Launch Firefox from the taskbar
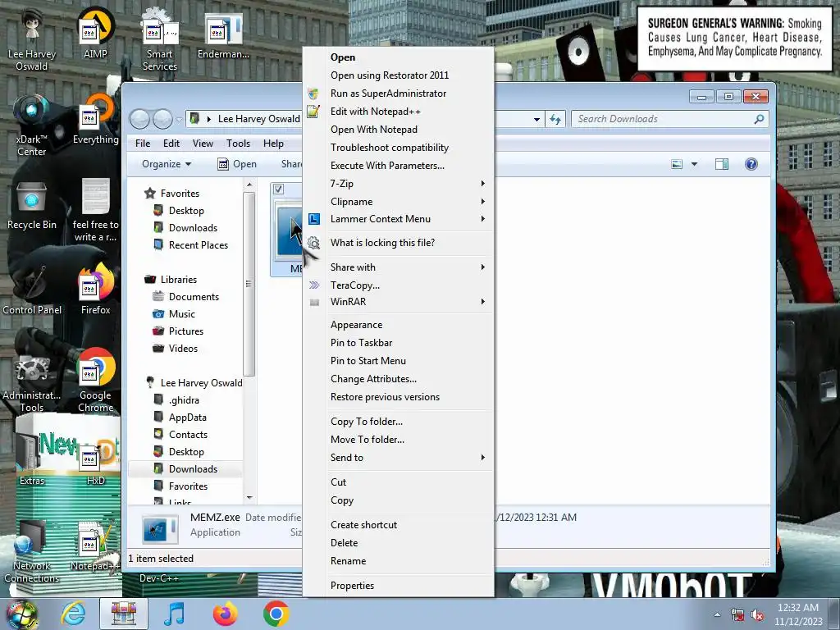The width and height of the screenshot is (840, 630). [x=225, y=614]
